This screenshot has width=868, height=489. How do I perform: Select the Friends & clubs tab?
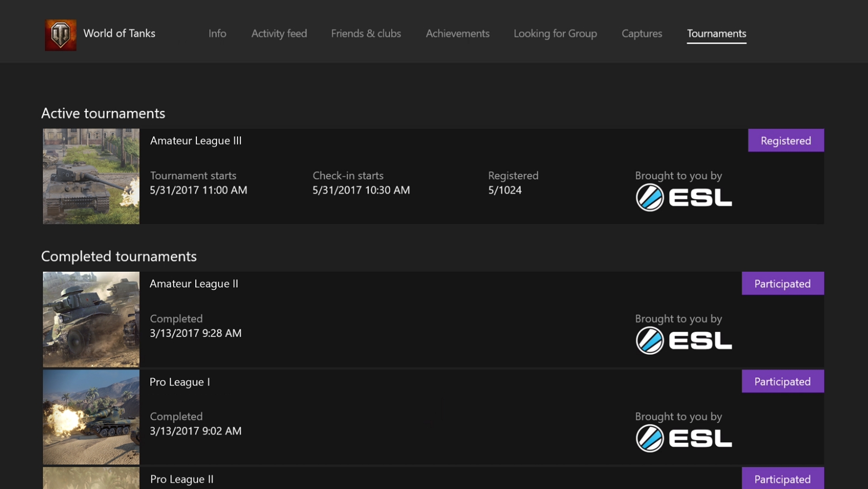[366, 33]
